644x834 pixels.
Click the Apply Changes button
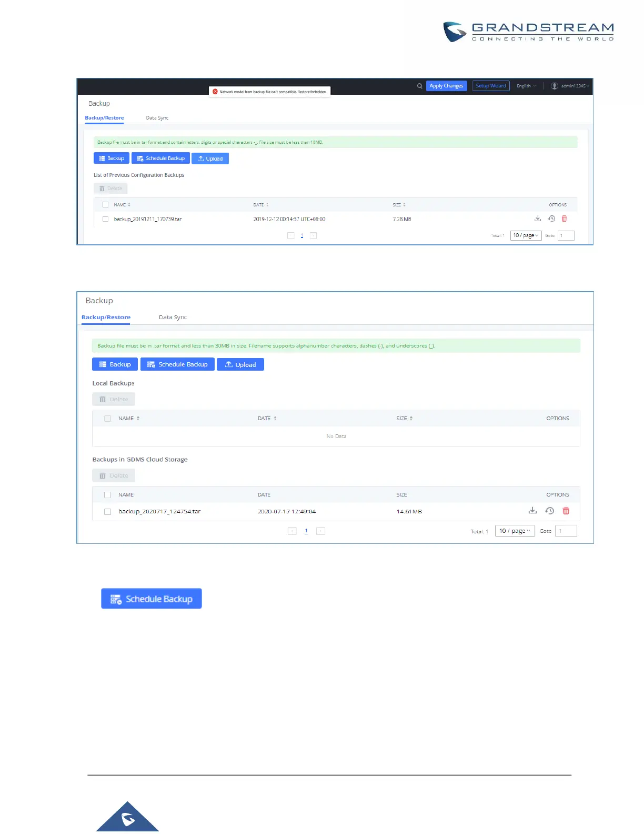[446, 86]
